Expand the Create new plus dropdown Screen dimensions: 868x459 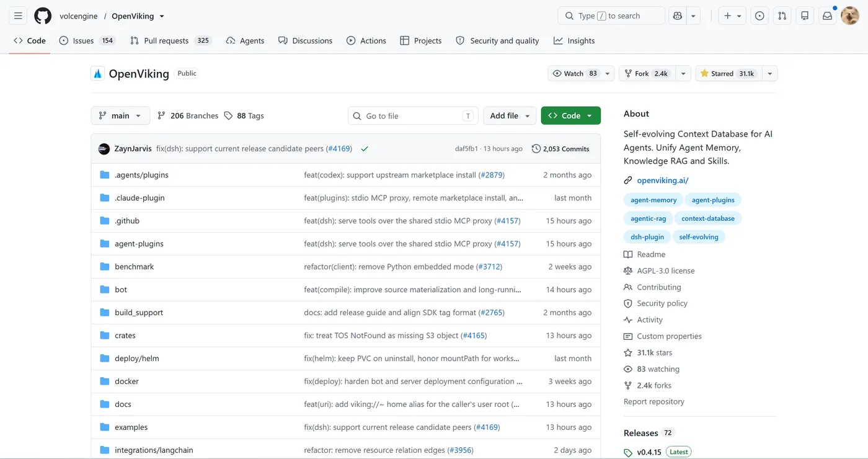tap(732, 16)
